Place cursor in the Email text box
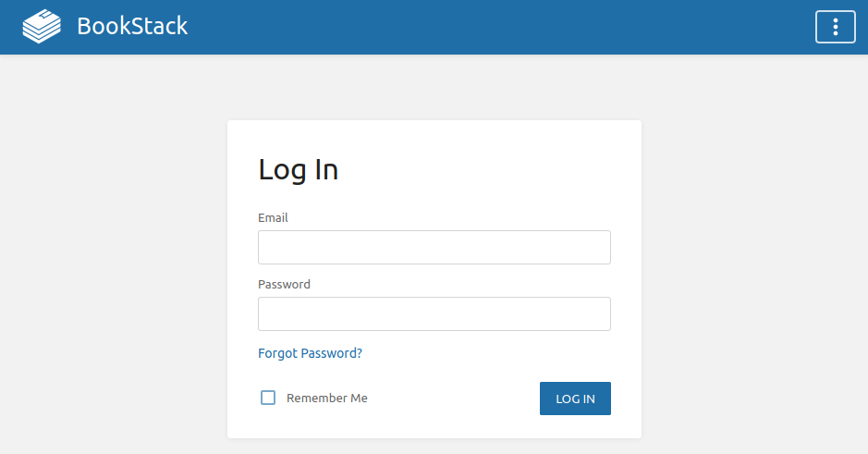 coord(434,248)
